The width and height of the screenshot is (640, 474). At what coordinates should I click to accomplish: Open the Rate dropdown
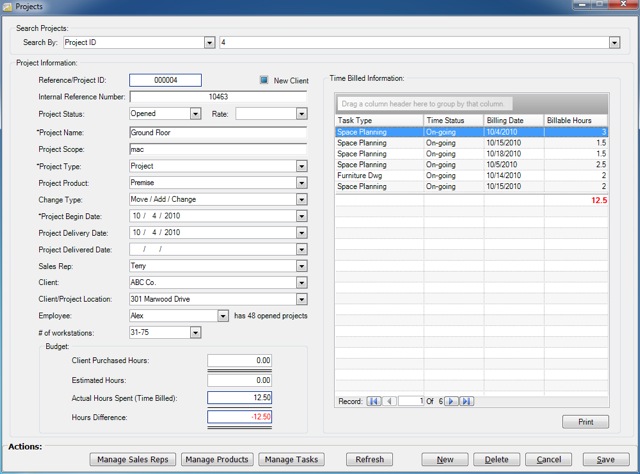tap(301, 114)
